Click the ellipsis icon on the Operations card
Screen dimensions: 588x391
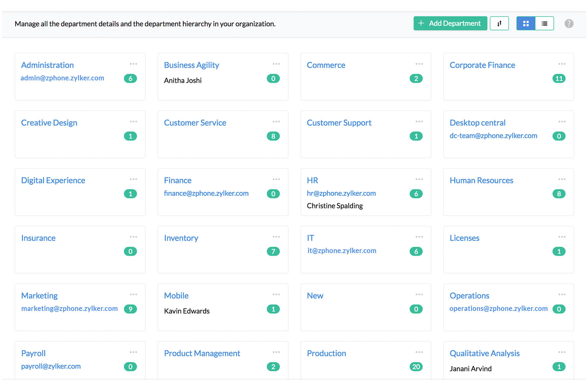562,294
